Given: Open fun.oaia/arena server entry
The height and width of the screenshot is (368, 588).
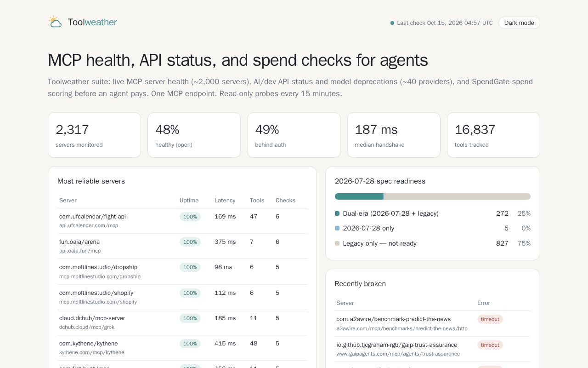Looking at the screenshot, I should click(182, 246).
